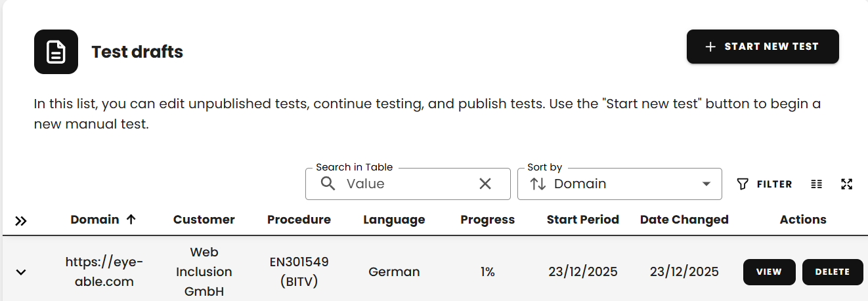Screen dimensions: 868x301
Task: Expand all rows with double chevron
Action: click(21, 220)
